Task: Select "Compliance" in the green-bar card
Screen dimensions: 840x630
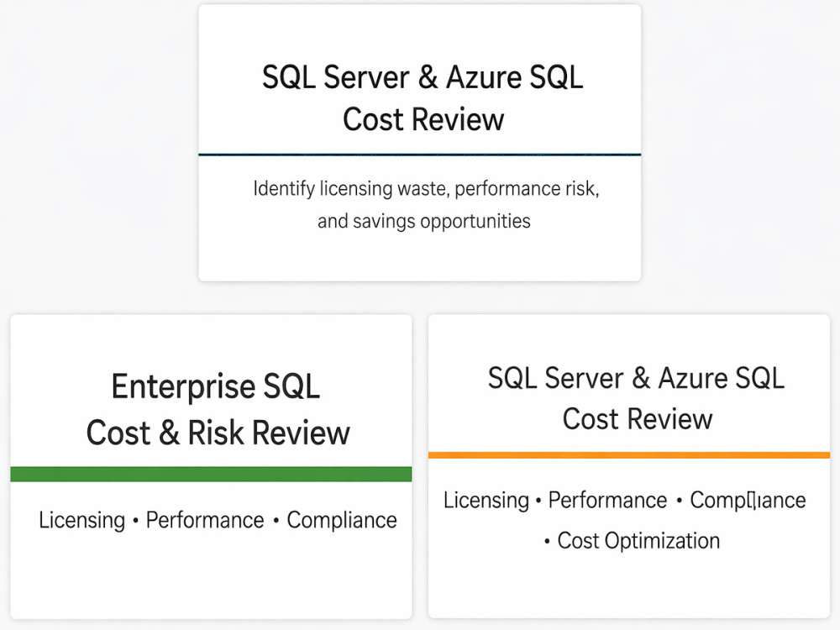Action: click(342, 520)
